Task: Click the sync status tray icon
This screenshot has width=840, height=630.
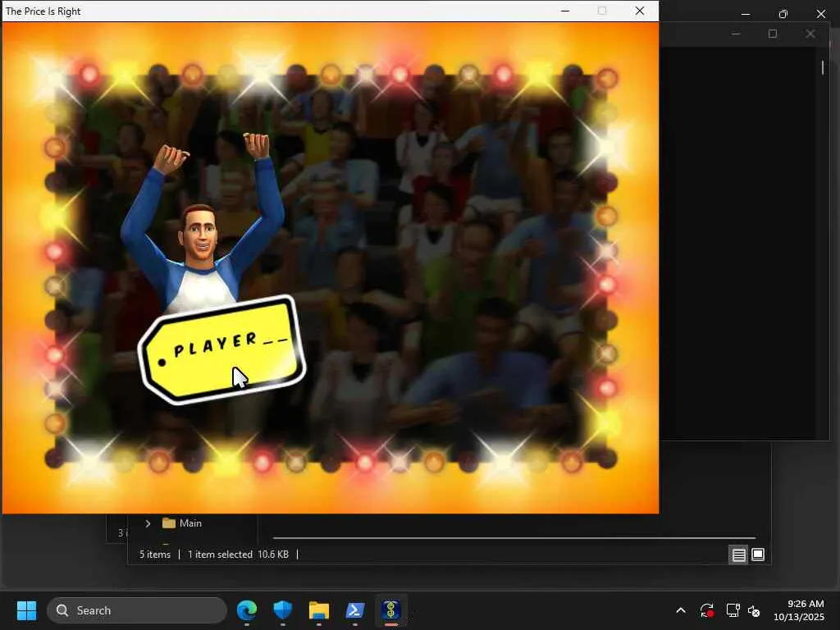Action: point(706,610)
